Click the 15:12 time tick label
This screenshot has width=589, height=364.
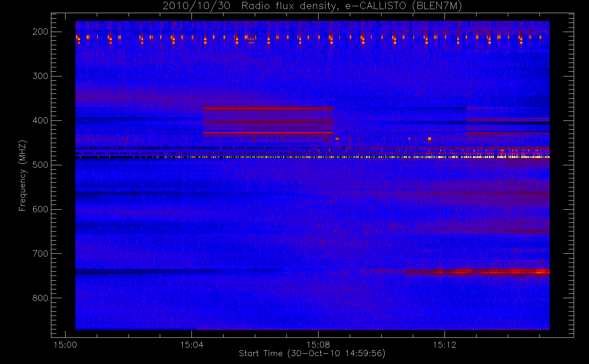tap(444, 345)
